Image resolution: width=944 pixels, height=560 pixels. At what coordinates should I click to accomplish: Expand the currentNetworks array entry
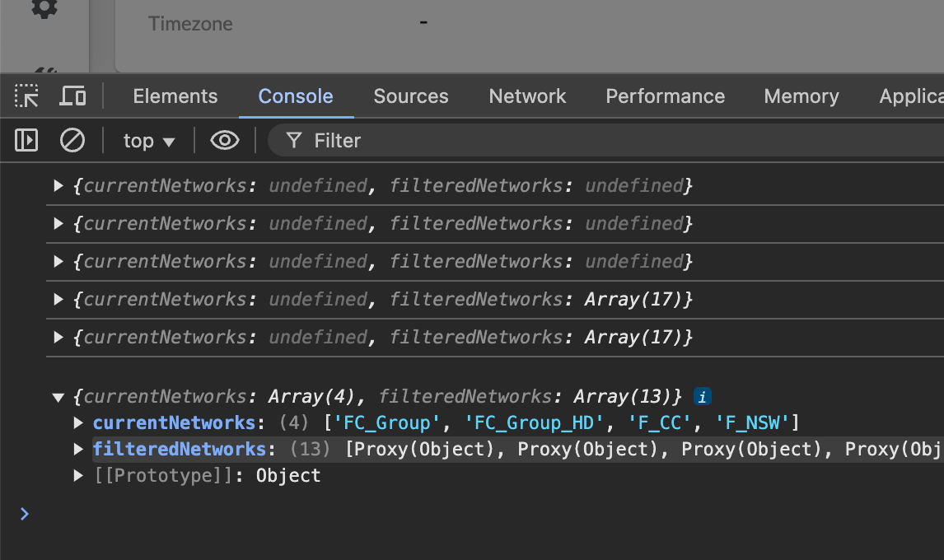79,423
